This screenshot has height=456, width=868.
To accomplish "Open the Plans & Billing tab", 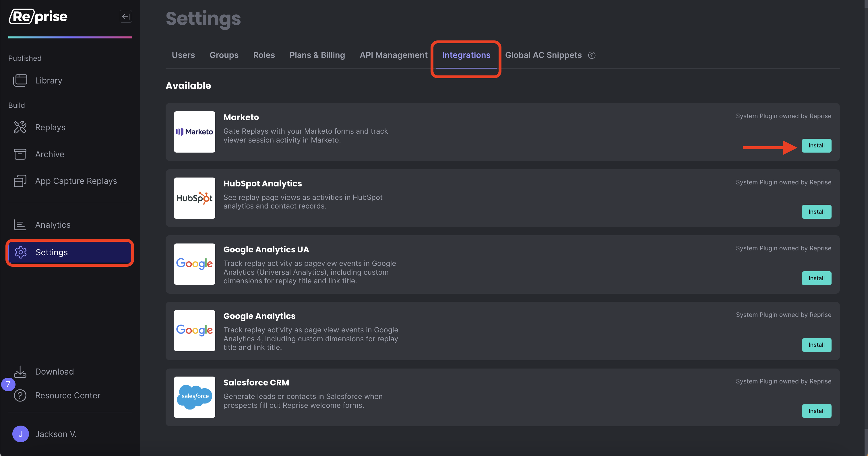I will [x=317, y=55].
